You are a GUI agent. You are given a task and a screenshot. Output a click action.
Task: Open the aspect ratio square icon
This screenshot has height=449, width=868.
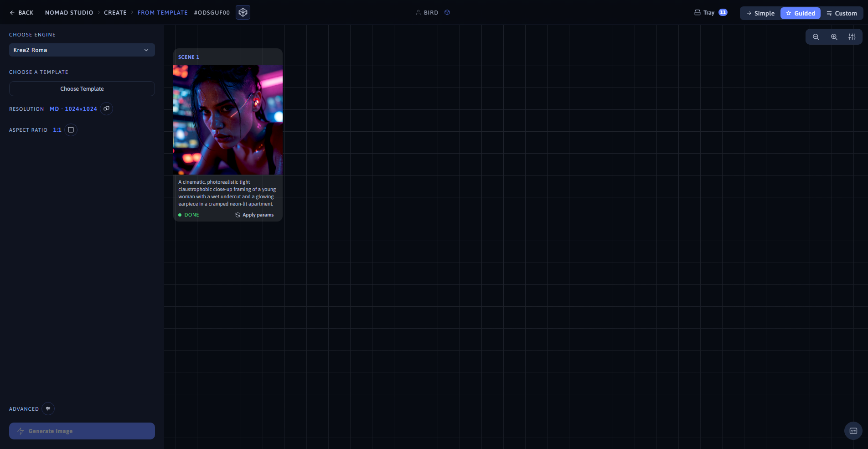coord(71,130)
